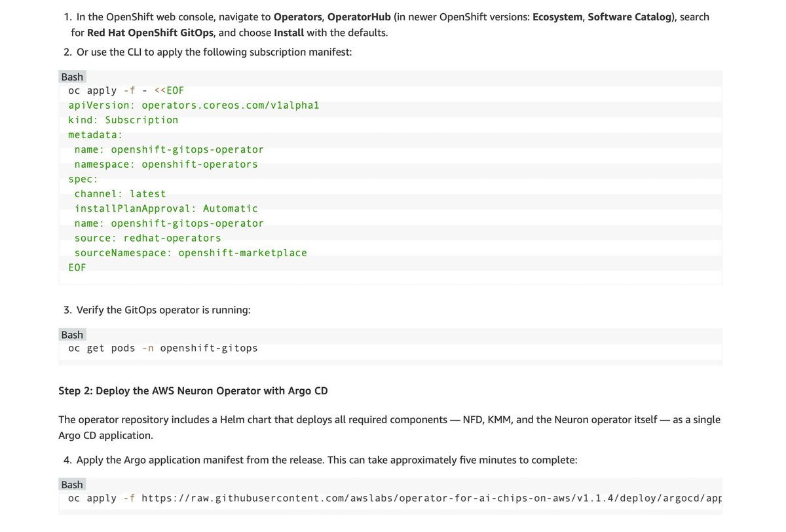The height and width of the screenshot is (532, 786).
Task: Click 'name: openshift-gitops-operator' under spec
Action: [x=169, y=223]
